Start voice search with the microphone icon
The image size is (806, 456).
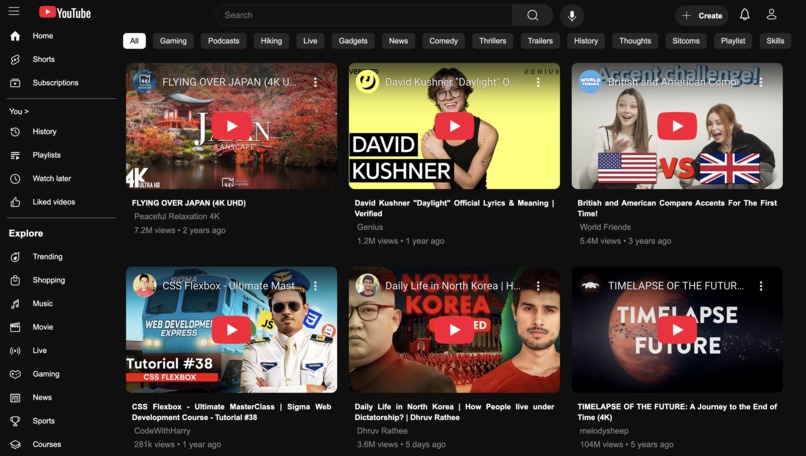pos(572,15)
